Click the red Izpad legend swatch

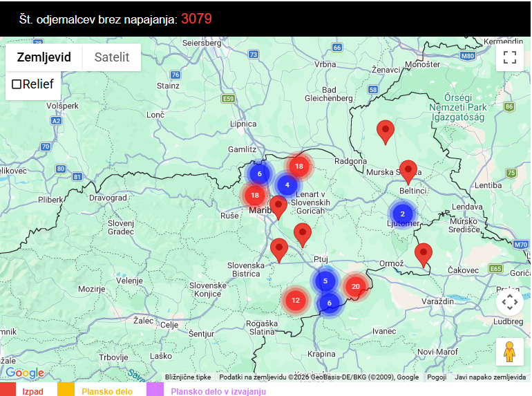coord(8,390)
